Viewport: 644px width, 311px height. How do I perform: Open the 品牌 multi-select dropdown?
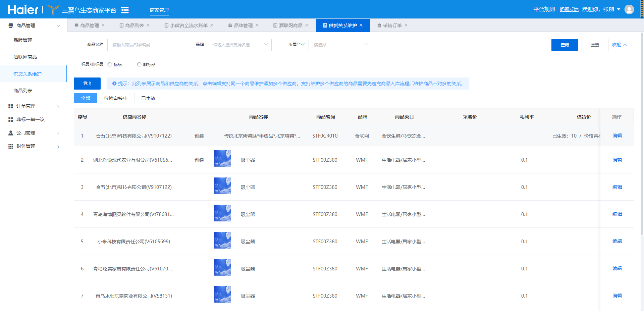240,45
